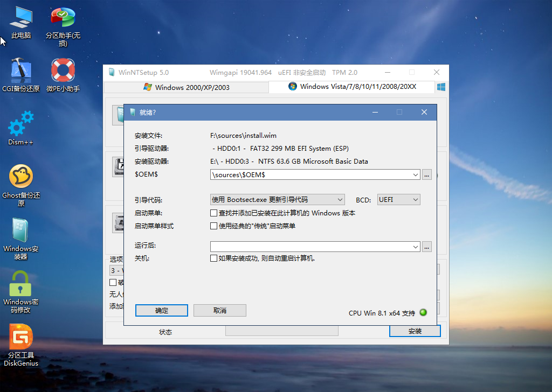Open 微PE小助手 lifebuoy icon

pyautogui.click(x=63, y=74)
